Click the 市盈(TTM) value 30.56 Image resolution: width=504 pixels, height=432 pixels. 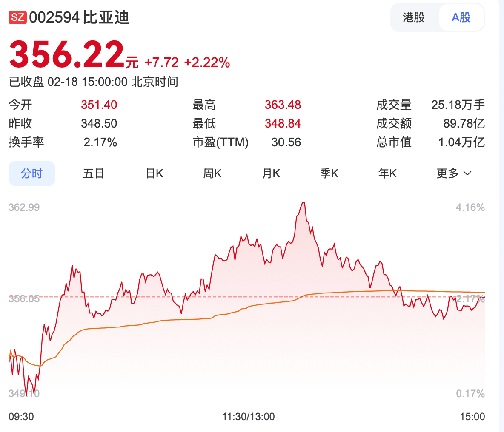286,142
